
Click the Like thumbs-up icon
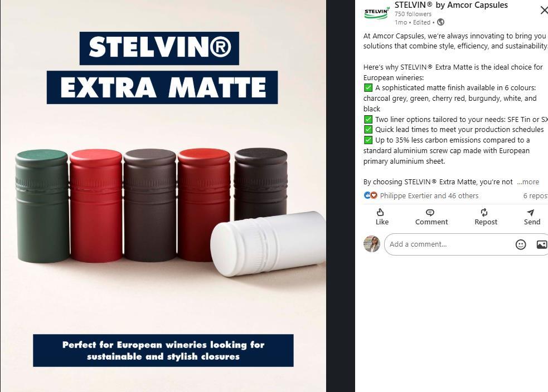point(380,212)
